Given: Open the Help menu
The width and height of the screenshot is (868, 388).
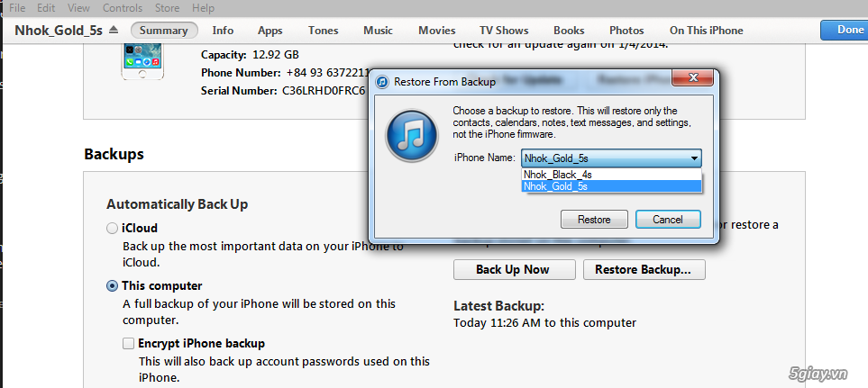Looking at the screenshot, I should point(203,8).
